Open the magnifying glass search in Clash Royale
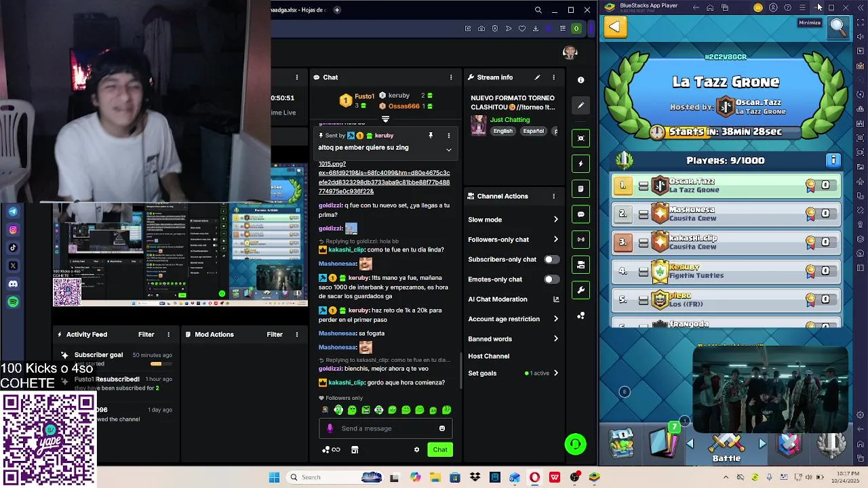 point(838,27)
